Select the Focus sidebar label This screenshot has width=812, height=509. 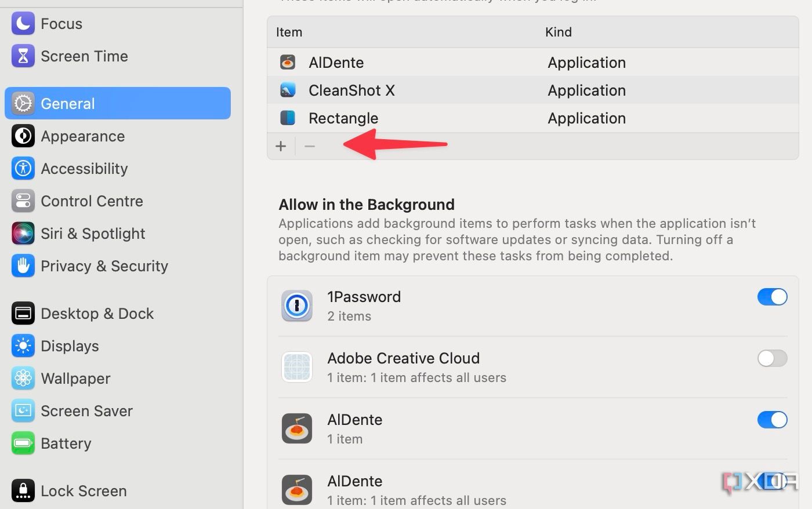pos(61,24)
